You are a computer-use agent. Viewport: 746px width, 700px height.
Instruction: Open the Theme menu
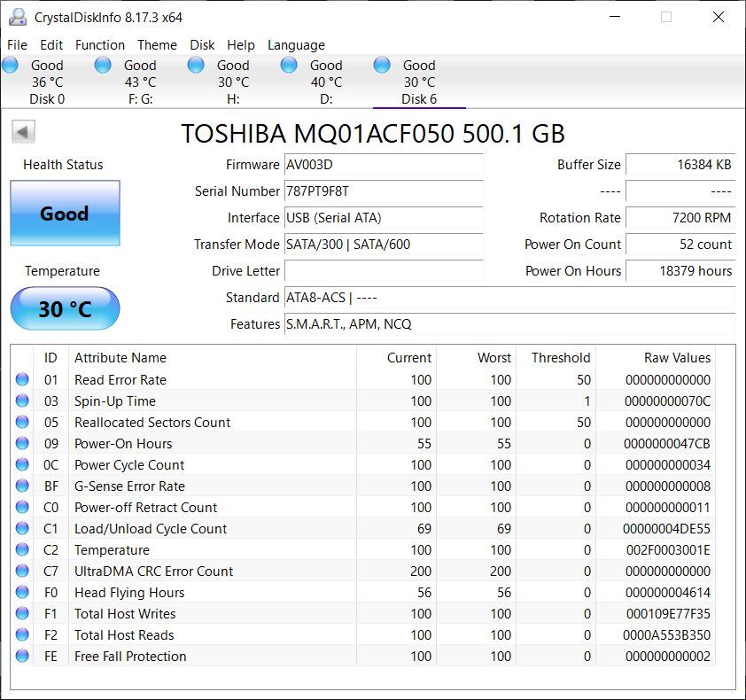[x=157, y=44]
